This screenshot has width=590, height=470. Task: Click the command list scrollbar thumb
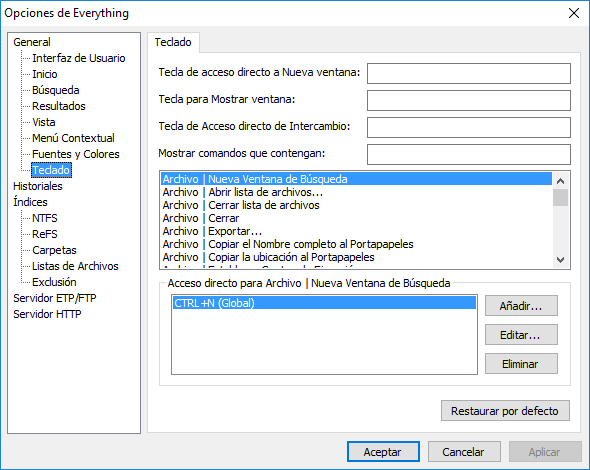pos(560,198)
